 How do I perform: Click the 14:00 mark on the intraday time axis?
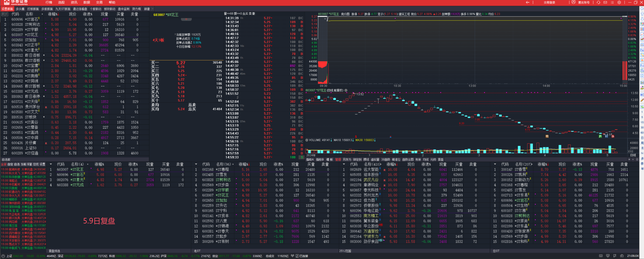tap(546, 86)
